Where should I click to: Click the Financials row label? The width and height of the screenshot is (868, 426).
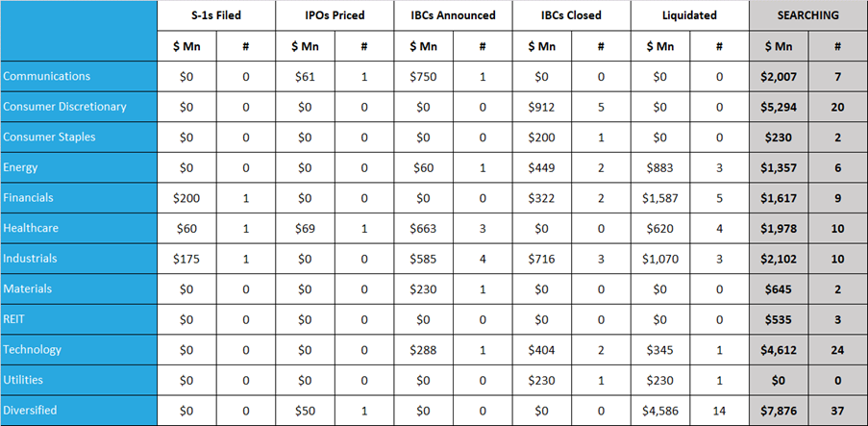coord(28,197)
